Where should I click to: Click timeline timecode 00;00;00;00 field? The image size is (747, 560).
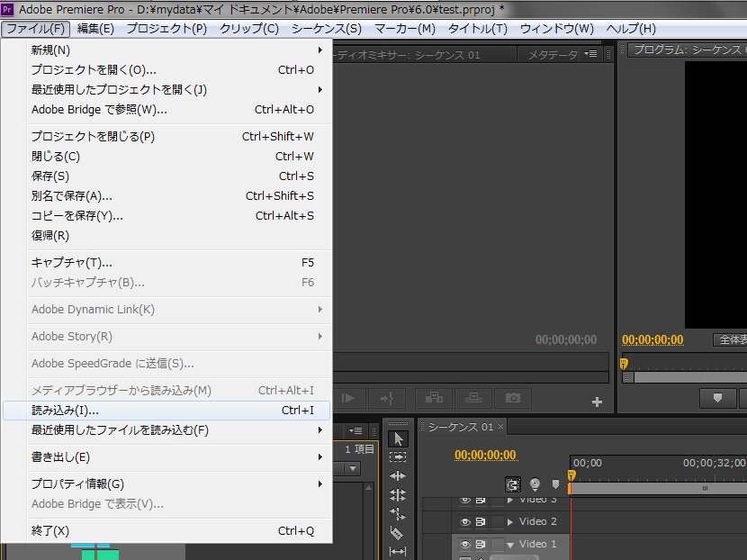(485, 455)
